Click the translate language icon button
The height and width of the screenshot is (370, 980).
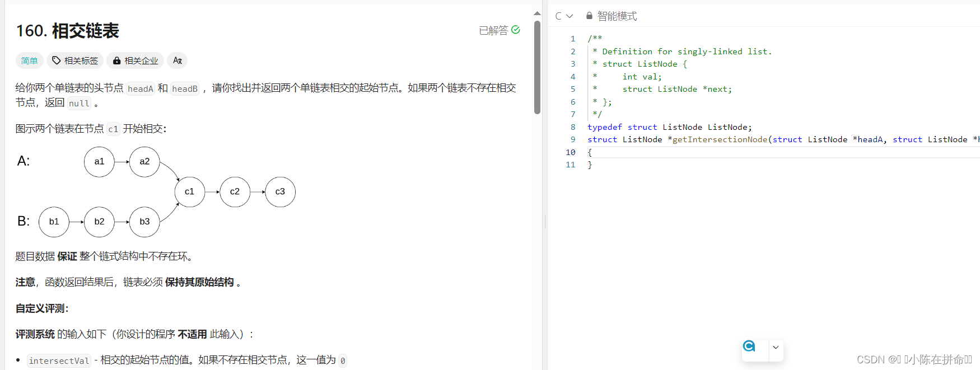pos(178,60)
